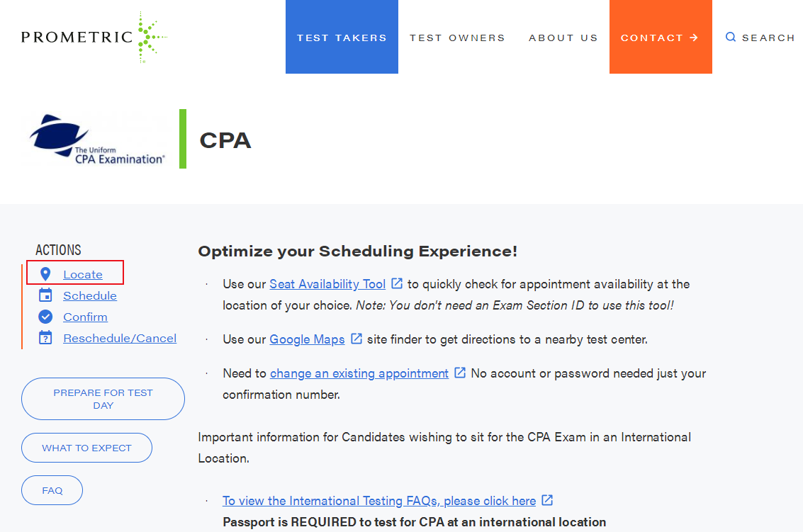Click external link icon after change an existing appointment

pyautogui.click(x=460, y=373)
